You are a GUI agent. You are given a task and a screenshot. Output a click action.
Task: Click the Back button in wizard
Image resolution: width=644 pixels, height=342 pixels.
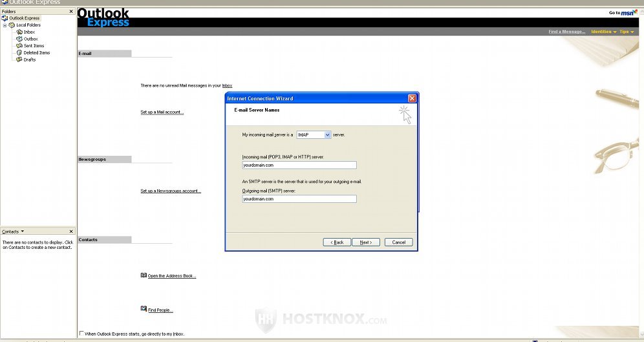(337, 242)
